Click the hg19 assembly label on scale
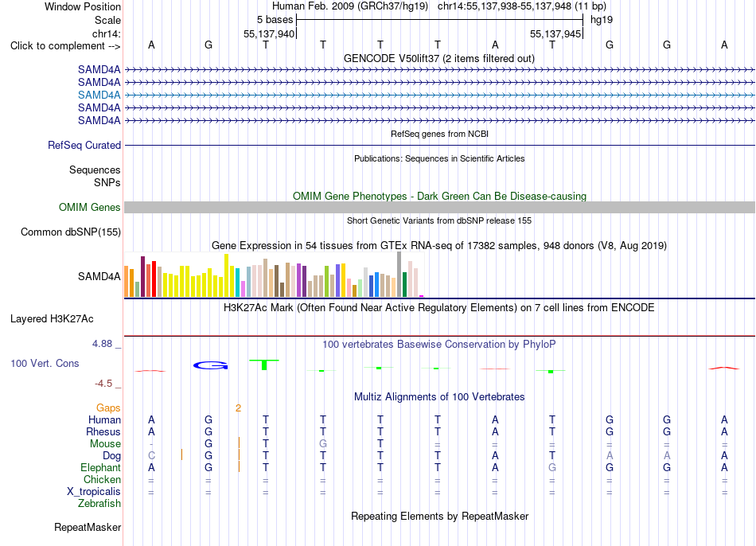Viewport: 756px width, 546px height. point(602,20)
